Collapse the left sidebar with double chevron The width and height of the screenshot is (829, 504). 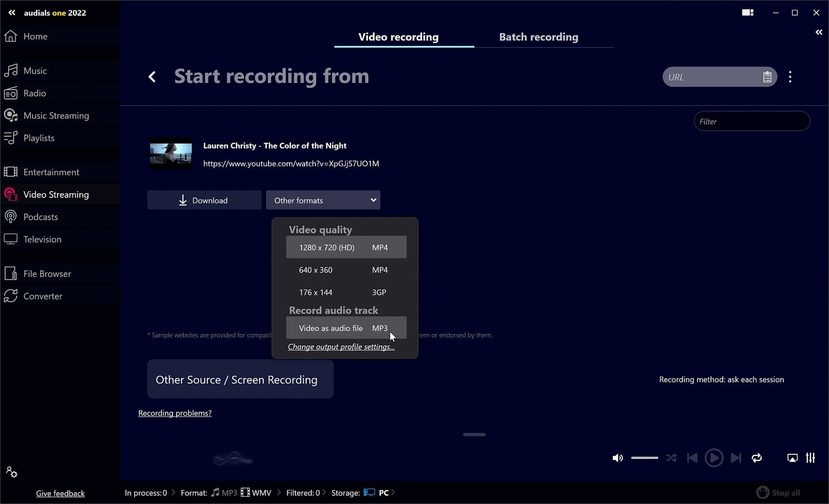click(x=11, y=12)
